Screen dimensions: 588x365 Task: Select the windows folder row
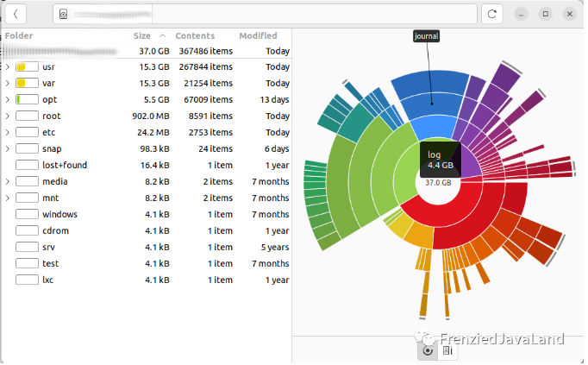(147, 215)
